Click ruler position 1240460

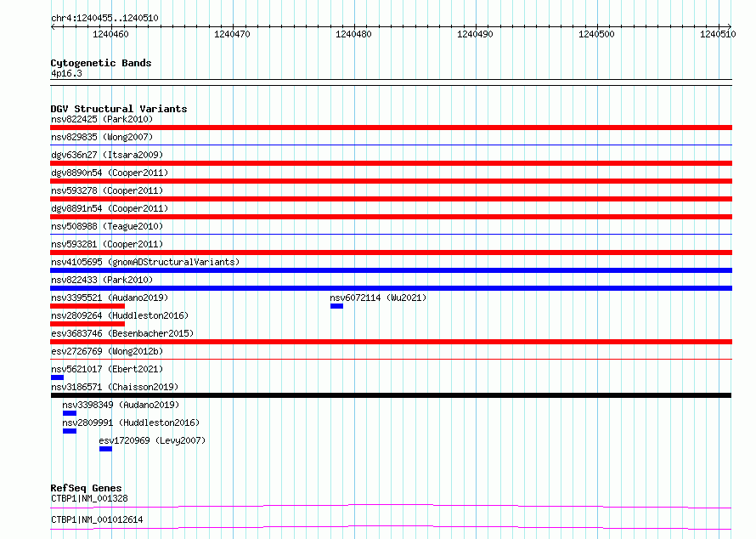tap(111, 34)
